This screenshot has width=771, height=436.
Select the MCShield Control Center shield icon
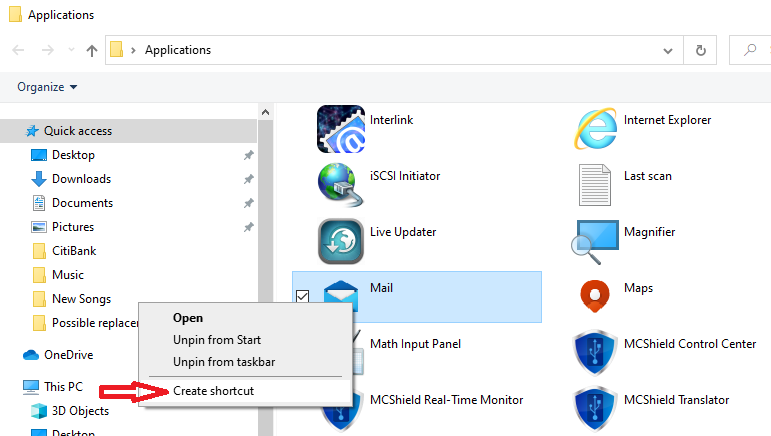595,353
